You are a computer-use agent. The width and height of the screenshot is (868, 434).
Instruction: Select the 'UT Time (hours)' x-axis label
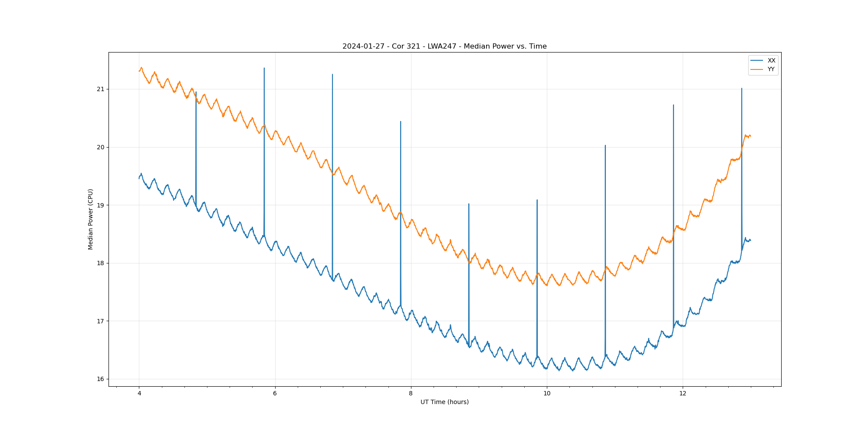click(x=444, y=402)
